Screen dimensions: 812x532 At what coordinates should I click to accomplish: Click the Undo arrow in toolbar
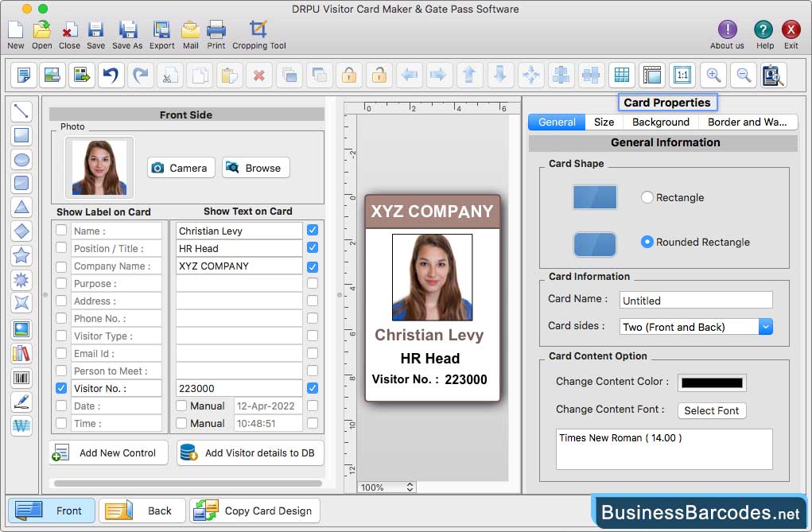pyautogui.click(x=111, y=75)
